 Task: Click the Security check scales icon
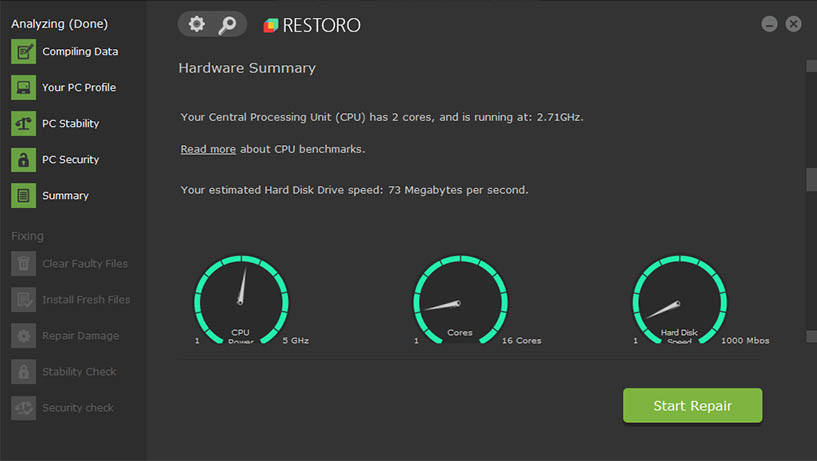click(x=23, y=407)
